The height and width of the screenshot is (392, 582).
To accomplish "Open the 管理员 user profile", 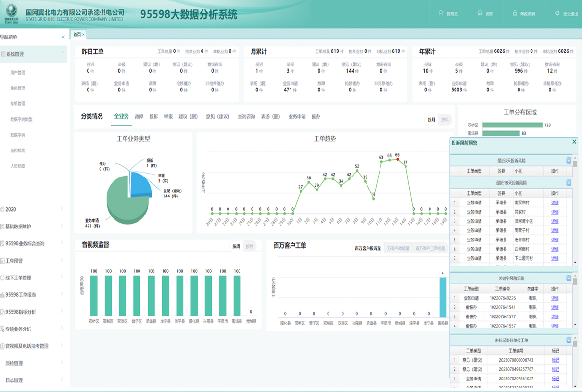I will pos(448,13).
